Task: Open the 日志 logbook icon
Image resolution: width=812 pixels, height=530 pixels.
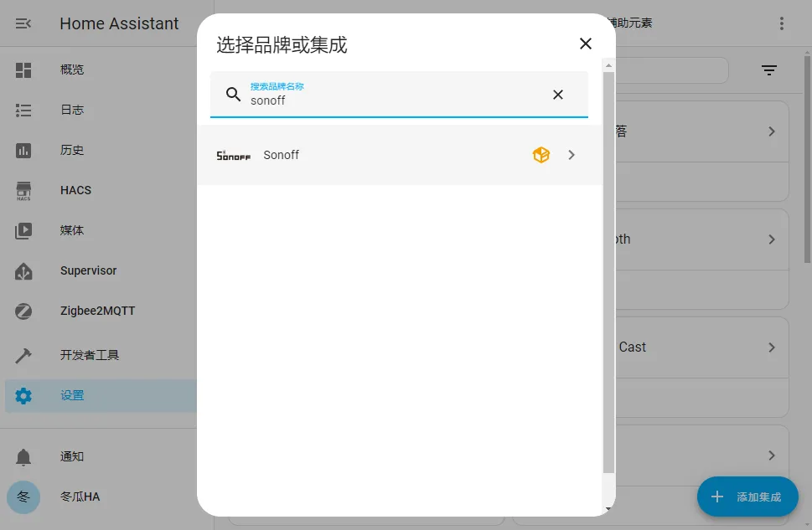Action: pos(23,111)
